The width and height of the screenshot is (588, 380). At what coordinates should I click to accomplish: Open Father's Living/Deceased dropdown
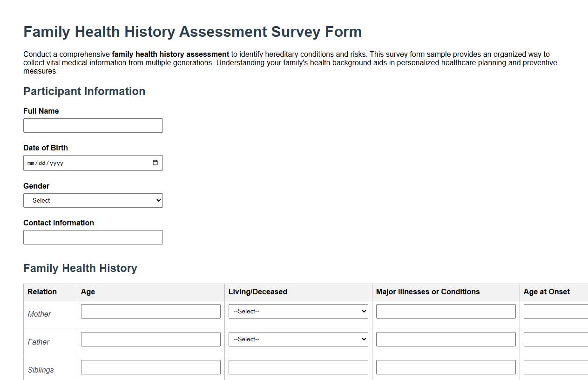tap(297, 339)
